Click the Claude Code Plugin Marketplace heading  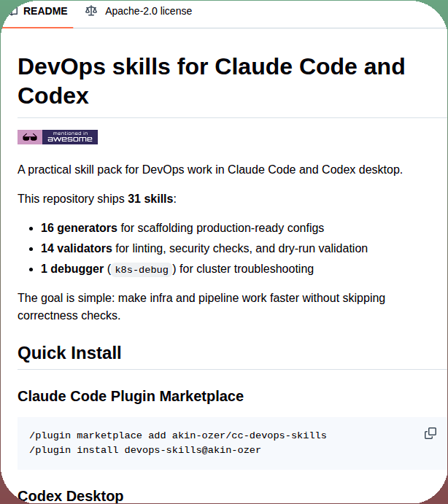(131, 396)
